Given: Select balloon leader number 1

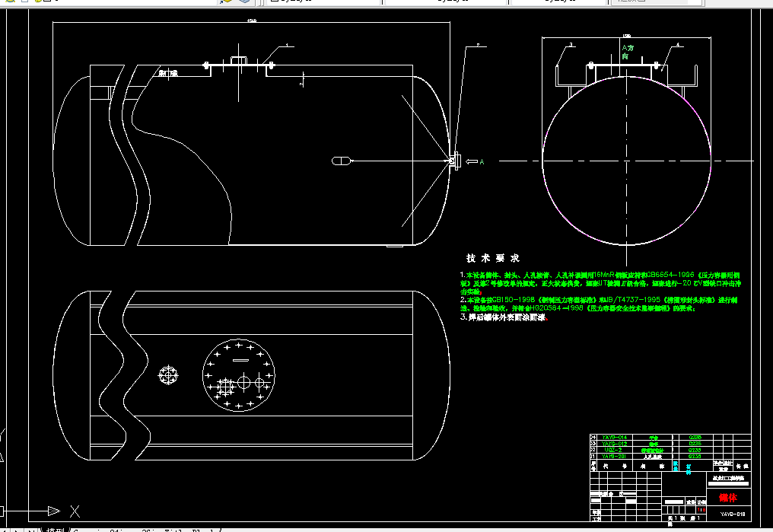Looking at the screenshot, I should tap(287, 45).
